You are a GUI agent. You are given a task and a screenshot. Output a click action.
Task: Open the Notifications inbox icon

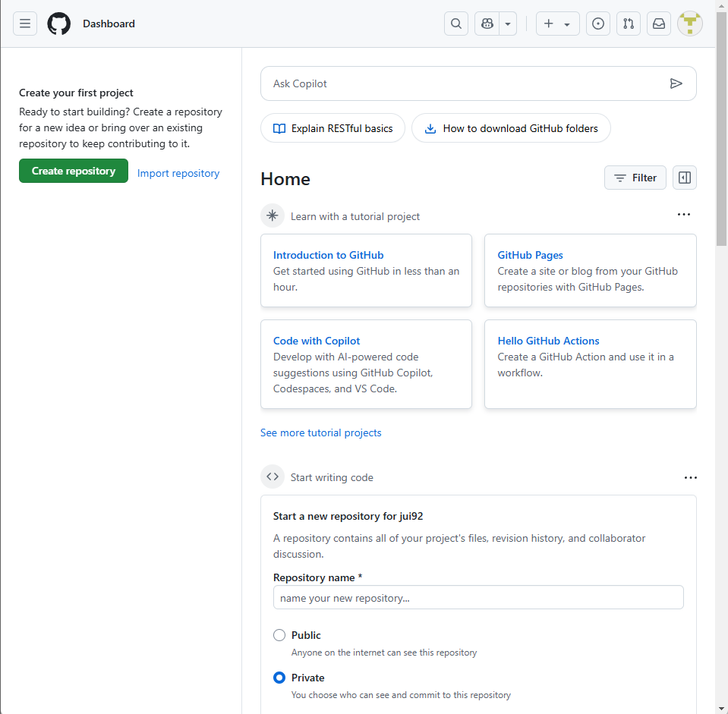tap(659, 24)
